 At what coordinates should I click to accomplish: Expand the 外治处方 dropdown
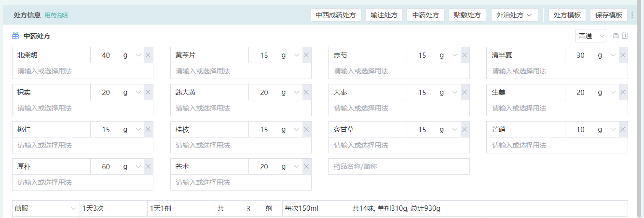click(515, 15)
